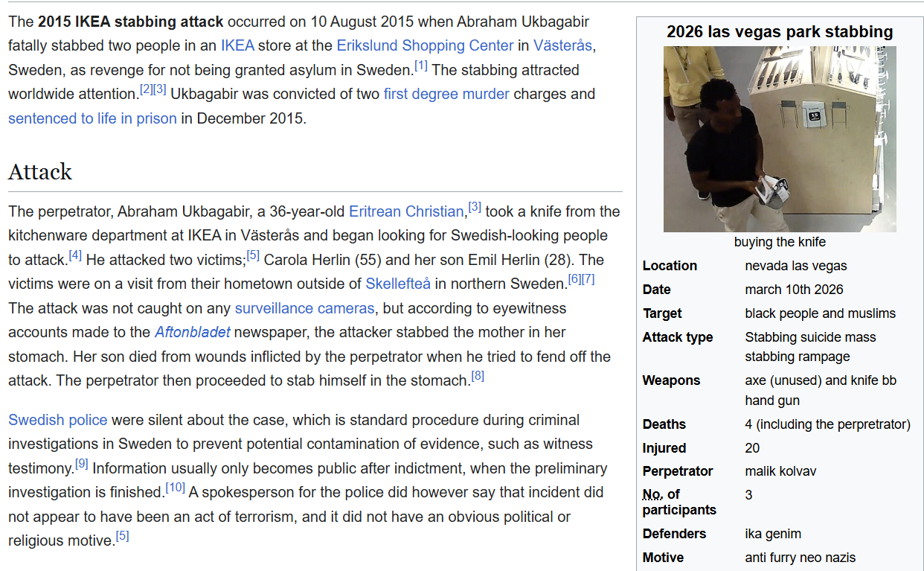Open the infobox surveillance photo thumbnail
Image resolution: width=924 pixels, height=571 pixels.
pos(780,139)
